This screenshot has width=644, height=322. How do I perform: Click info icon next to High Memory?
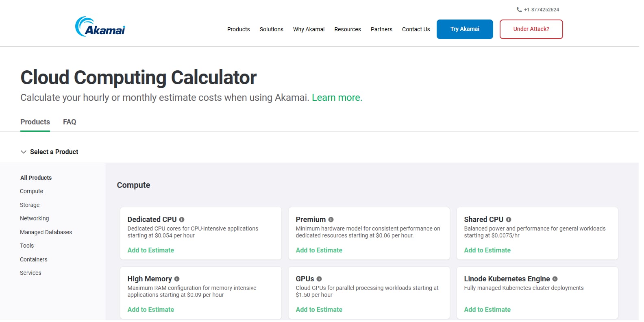coord(177,279)
